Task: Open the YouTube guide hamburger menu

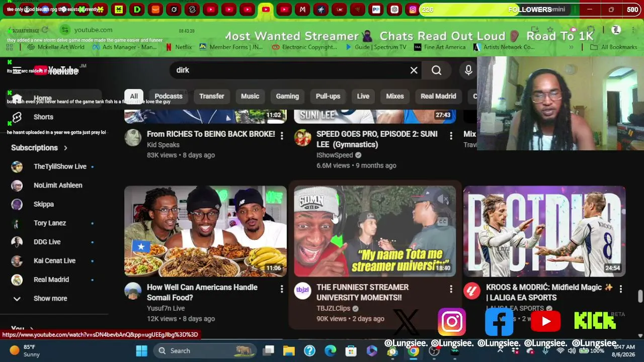Action: [17, 70]
